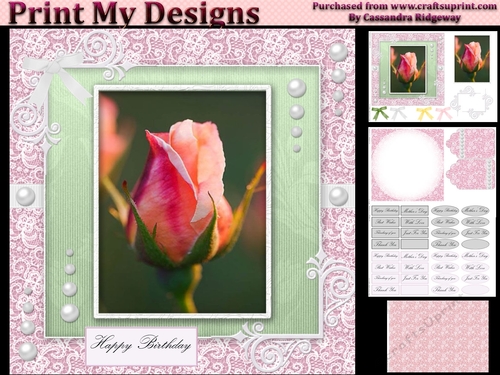500x375 pixels.
Task: Select grey rectangular 'Thank You' label
Action: coord(385,244)
